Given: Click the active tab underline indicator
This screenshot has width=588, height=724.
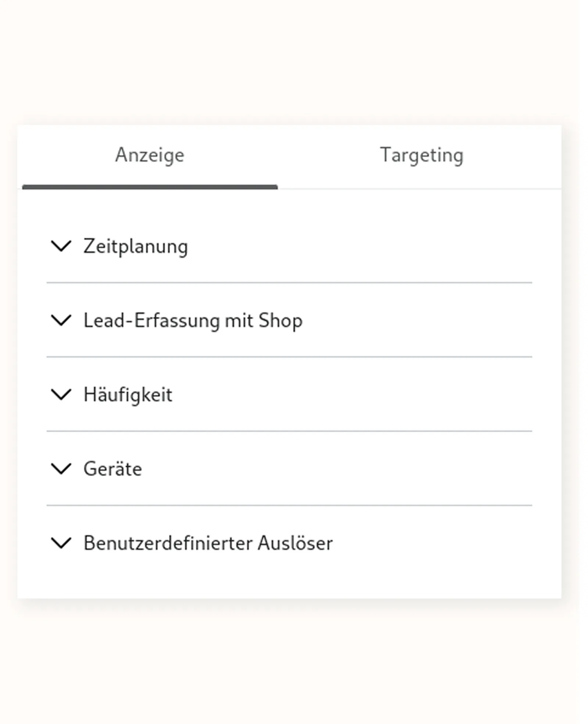Looking at the screenshot, I should coord(149,187).
